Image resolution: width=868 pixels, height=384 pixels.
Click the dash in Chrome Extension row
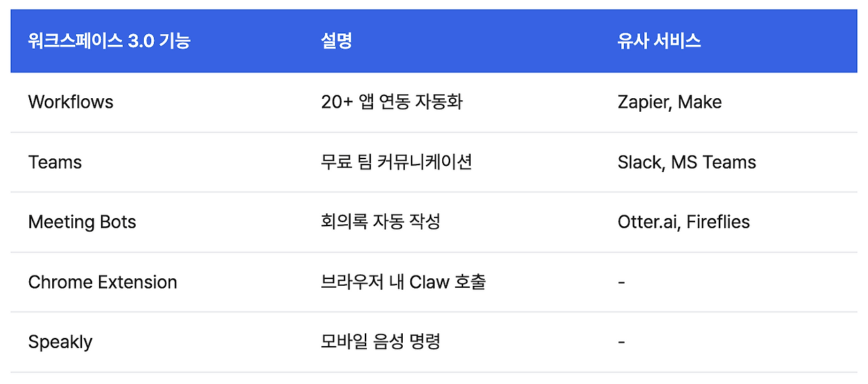(621, 282)
